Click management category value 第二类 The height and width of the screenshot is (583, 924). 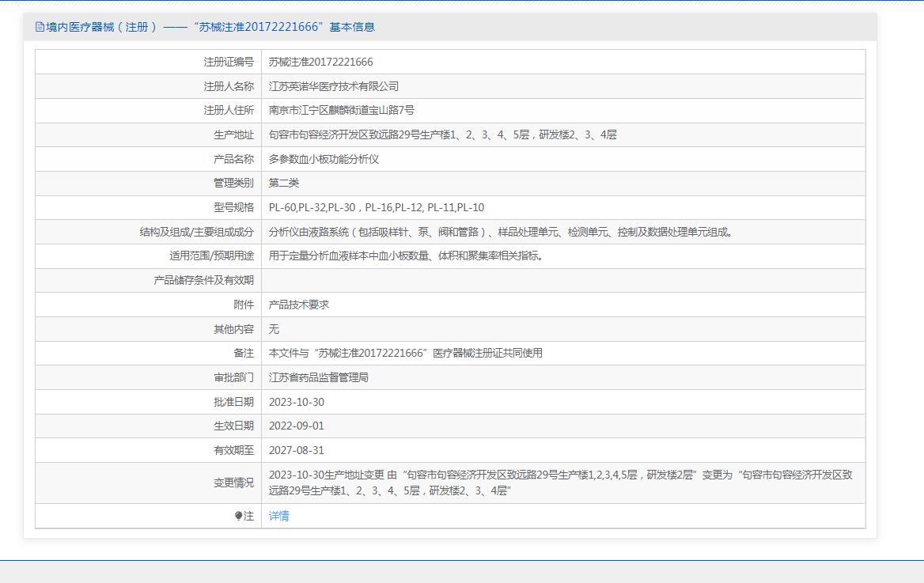pos(283,184)
